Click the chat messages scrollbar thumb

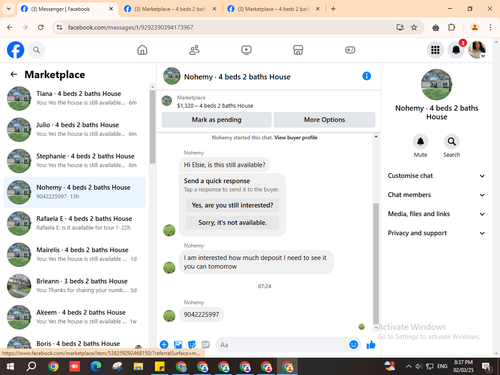(x=376, y=263)
